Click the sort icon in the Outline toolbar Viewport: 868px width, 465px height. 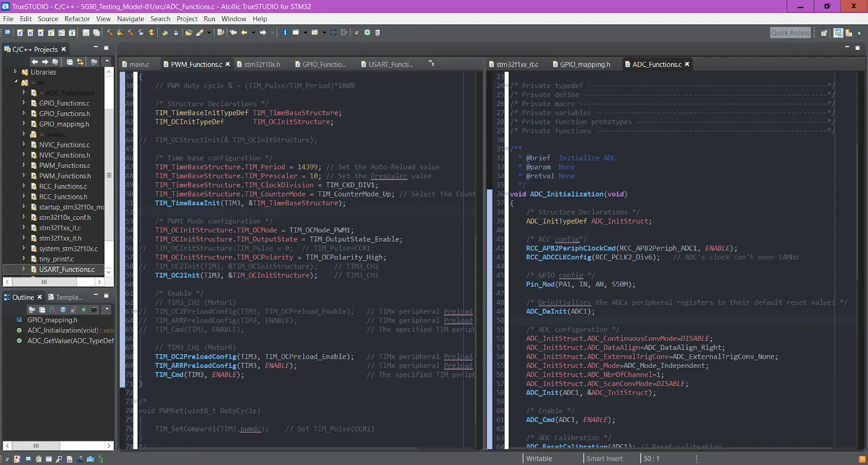pos(53,310)
